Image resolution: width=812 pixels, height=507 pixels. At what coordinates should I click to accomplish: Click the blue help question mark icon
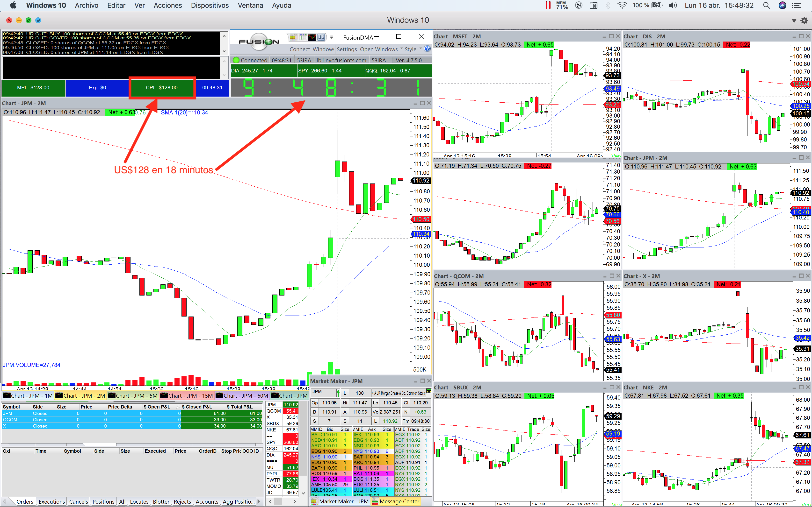pos(427,49)
